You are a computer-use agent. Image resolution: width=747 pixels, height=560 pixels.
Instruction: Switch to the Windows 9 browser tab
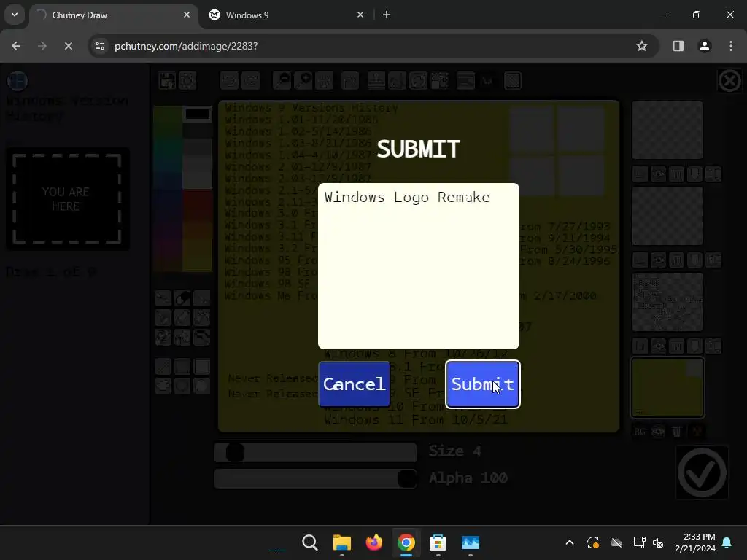tap(286, 15)
